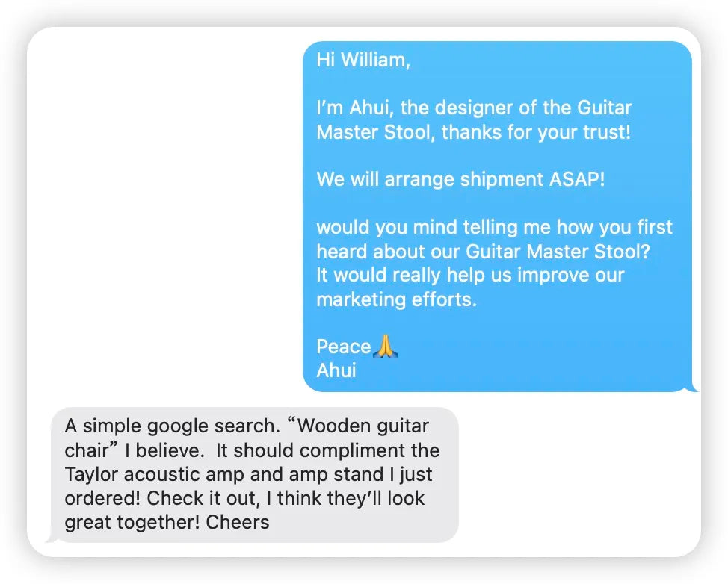The height and width of the screenshot is (584, 728).
Task: Click the word "compliment" in the reply
Action: pyautogui.click(x=356, y=450)
